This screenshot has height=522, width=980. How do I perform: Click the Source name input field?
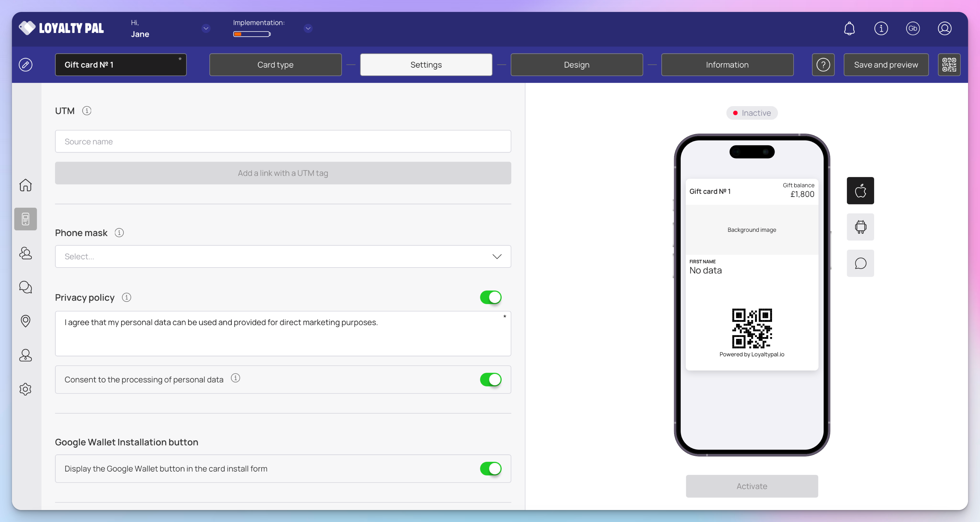pyautogui.click(x=283, y=141)
